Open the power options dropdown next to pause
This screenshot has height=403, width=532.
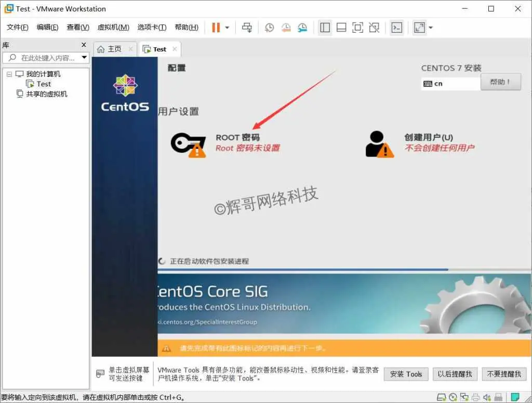click(228, 28)
